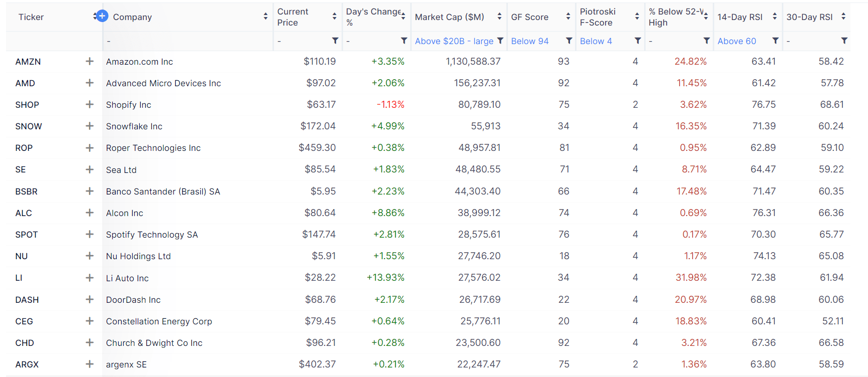The height and width of the screenshot is (377, 868).
Task: Open Roper Technologies Inc
Action: [x=153, y=148]
